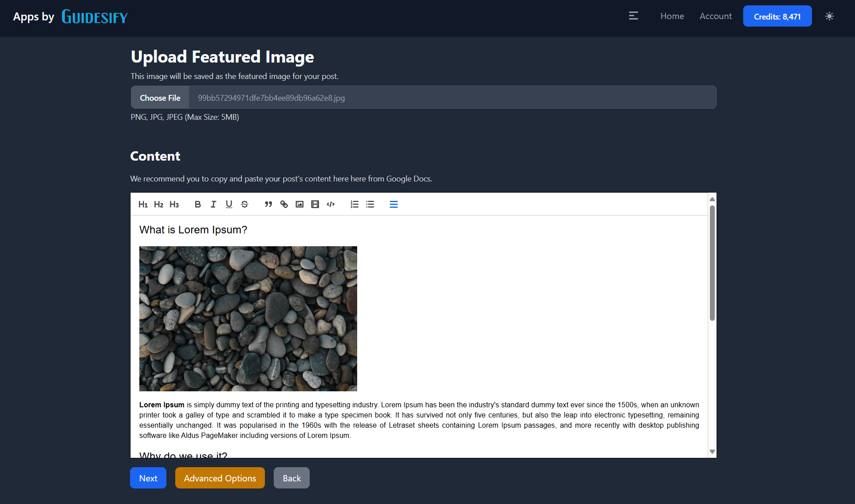This screenshot has height=504, width=855.
Task: Insert video using the film icon
Action: pyautogui.click(x=315, y=205)
